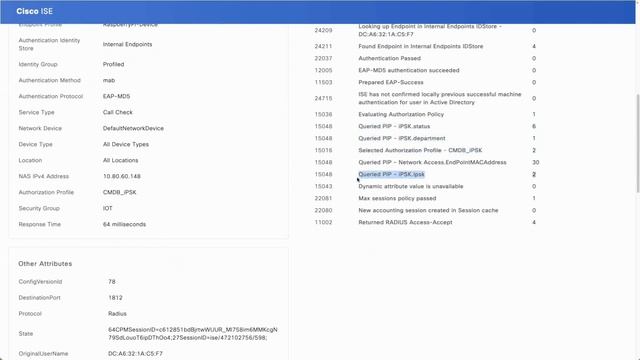The width and height of the screenshot is (640, 360).
Task: Click step ID 22037
Action: (x=323, y=58)
